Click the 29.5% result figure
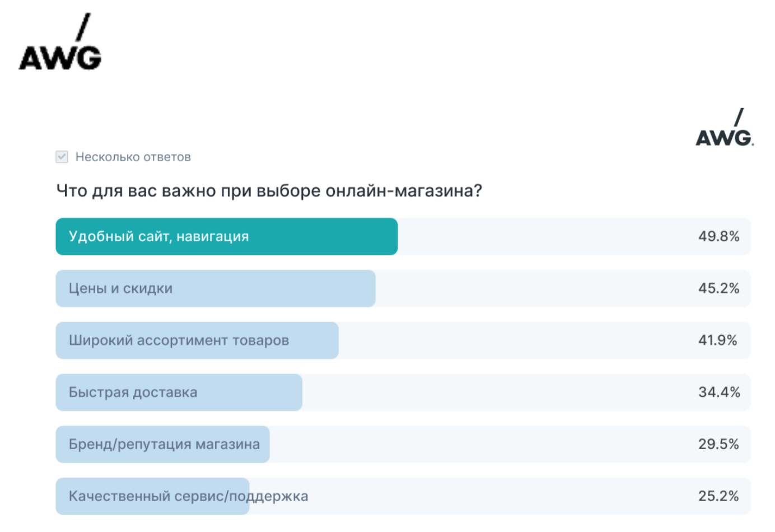Image resolution: width=775 pixels, height=532 pixels. point(718,444)
